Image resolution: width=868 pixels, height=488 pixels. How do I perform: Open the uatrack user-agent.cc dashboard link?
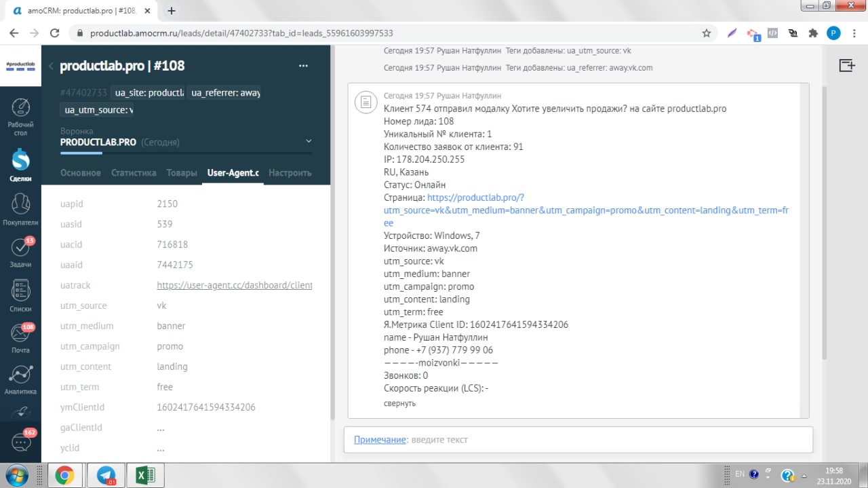click(x=235, y=285)
